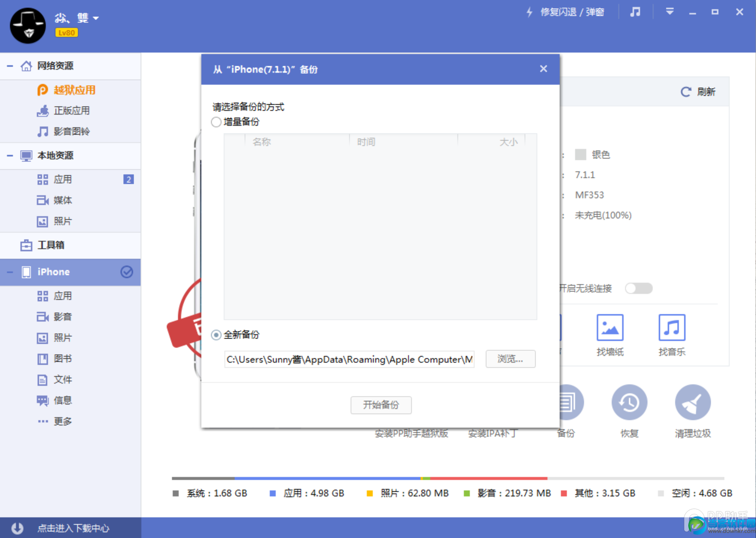
Task: Click 安装IPA补丁 label
Action: click(x=493, y=433)
